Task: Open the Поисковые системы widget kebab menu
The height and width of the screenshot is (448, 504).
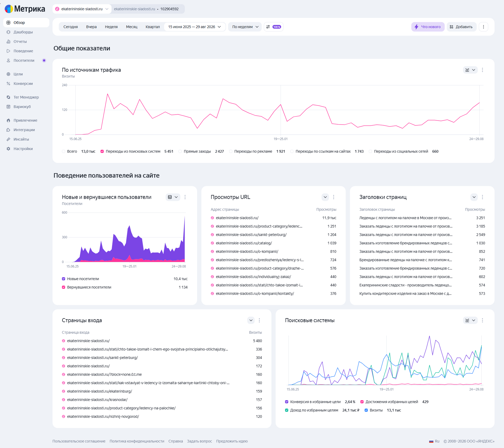Action: (x=482, y=320)
